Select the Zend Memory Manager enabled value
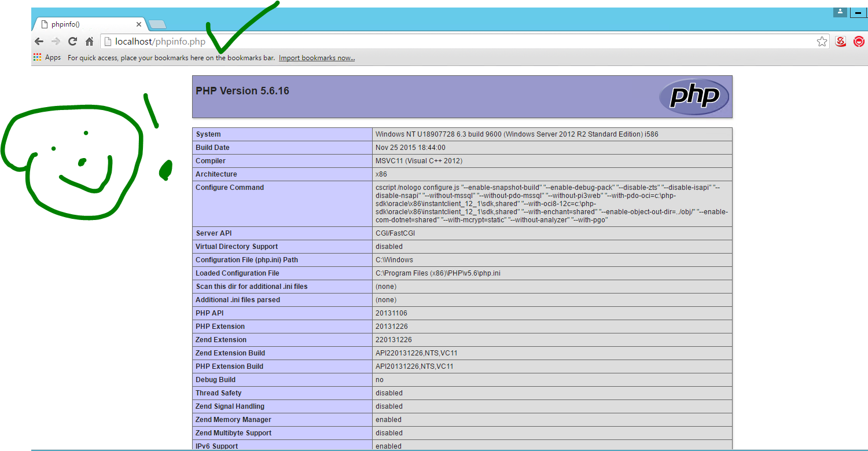 [388, 420]
